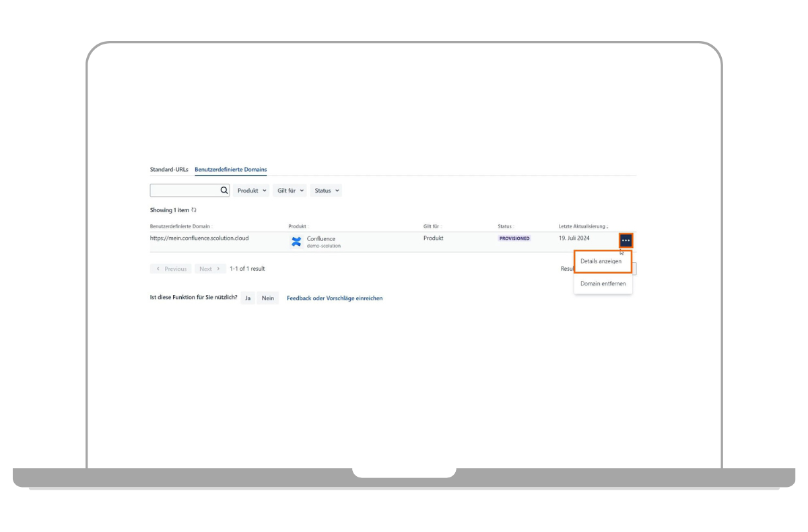Screen dimensions: 808x532
Task: Expand the Status filter dropdown
Action: coord(325,190)
